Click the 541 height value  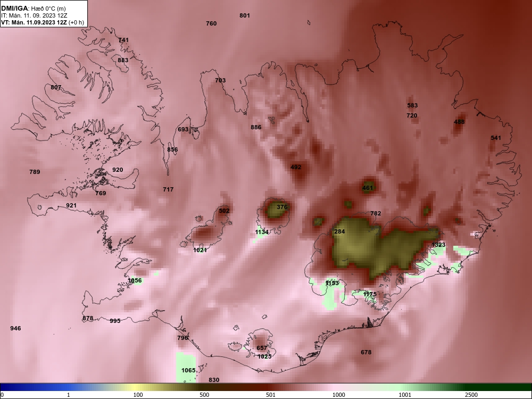tap(496, 138)
